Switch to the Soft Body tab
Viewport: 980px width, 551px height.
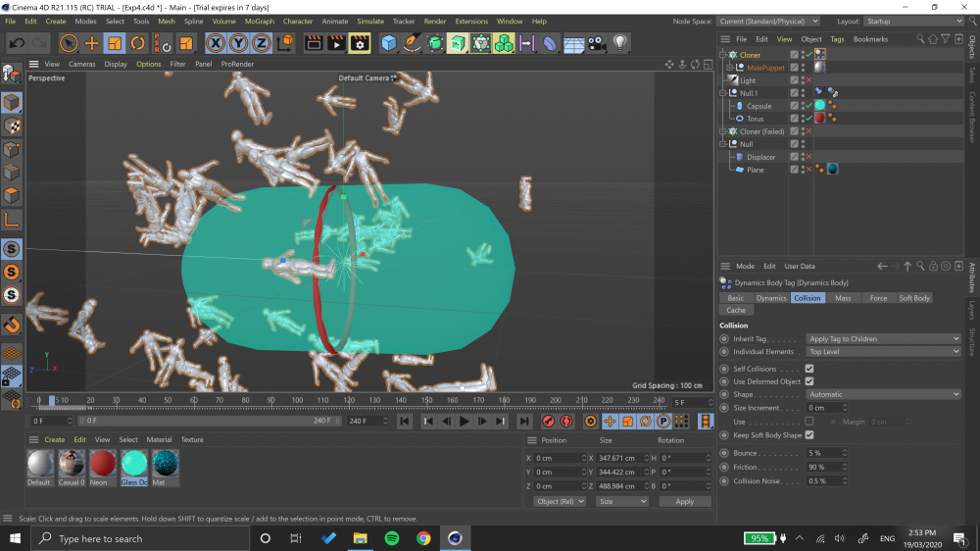pos(914,298)
